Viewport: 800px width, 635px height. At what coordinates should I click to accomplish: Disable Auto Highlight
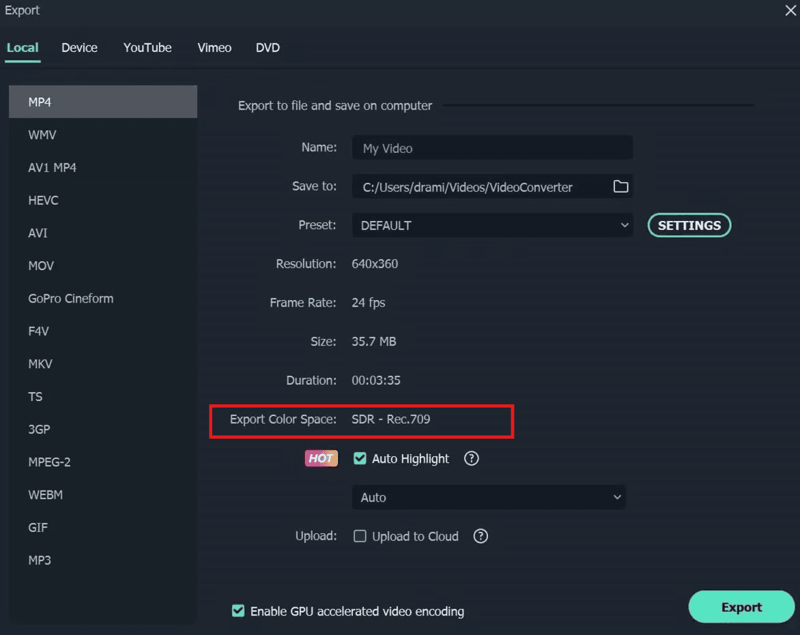tap(359, 458)
